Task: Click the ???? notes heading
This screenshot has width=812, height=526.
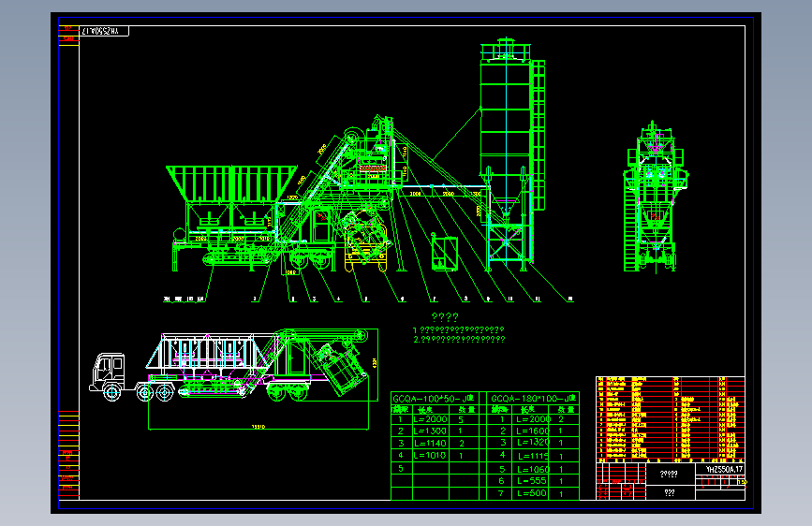Action: coord(445,317)
